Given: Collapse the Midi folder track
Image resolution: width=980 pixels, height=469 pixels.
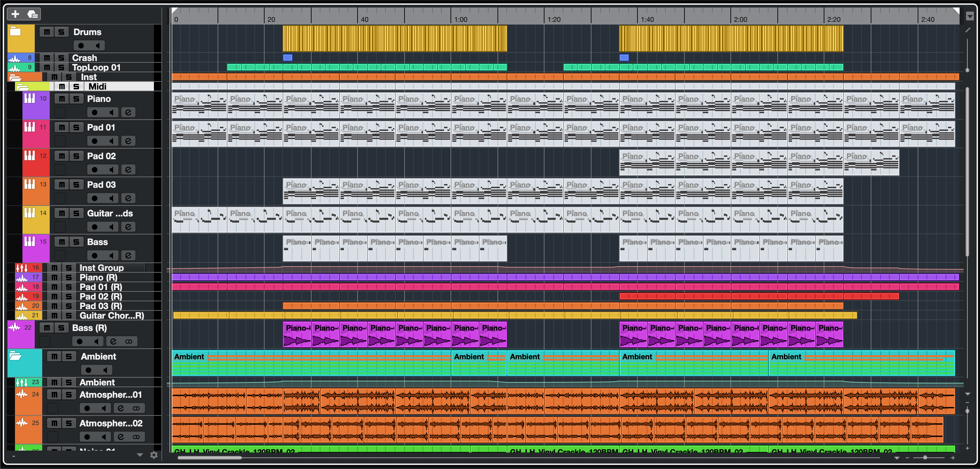Looking at the screenshot, I should 22,87.
